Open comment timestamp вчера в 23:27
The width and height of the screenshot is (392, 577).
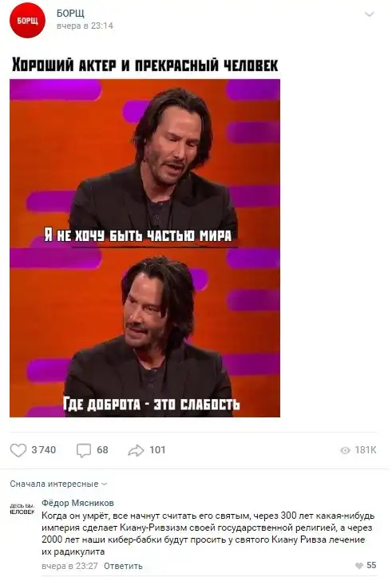(70, 566)
